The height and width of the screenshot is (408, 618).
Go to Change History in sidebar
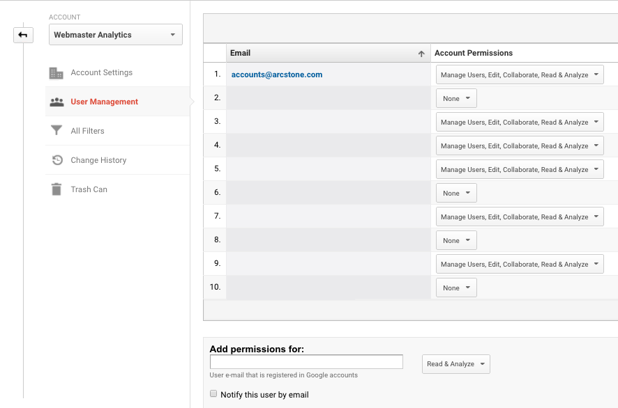98,160
